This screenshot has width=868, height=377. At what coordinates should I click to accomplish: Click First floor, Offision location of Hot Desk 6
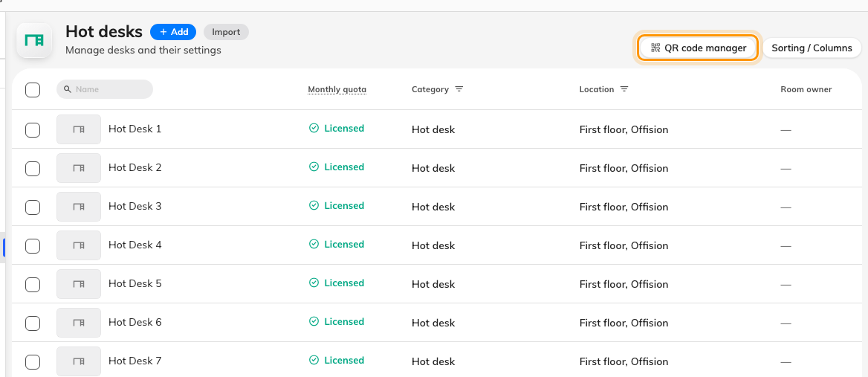pyautogui.click(x=624, y=323)
